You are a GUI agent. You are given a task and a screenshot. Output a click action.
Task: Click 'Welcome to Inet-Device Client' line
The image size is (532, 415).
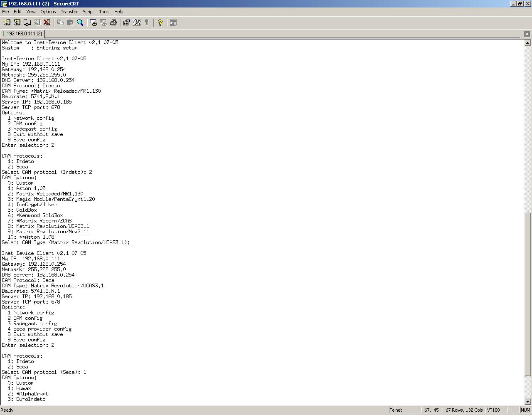[60, 42]
